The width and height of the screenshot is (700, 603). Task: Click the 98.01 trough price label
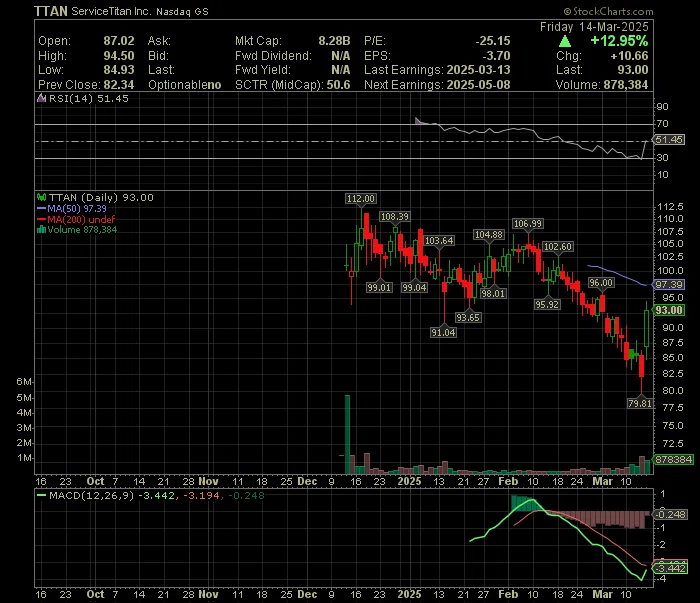click(x=493, y=293)
